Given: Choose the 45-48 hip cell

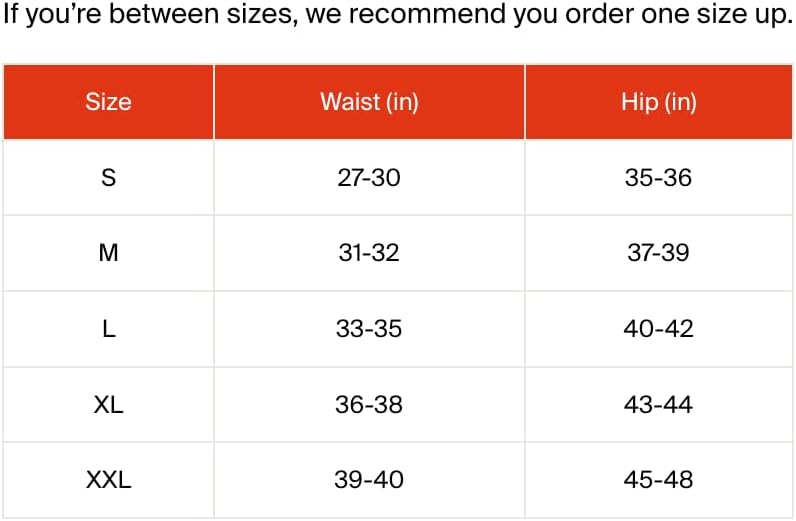Looking at the screenshot, I should 658,480.
